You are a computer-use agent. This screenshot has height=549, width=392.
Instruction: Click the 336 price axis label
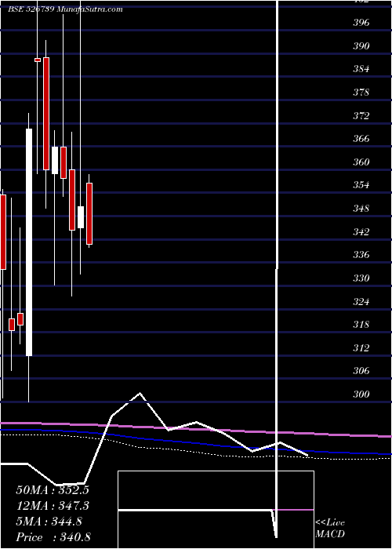click(x=361, y=255)
